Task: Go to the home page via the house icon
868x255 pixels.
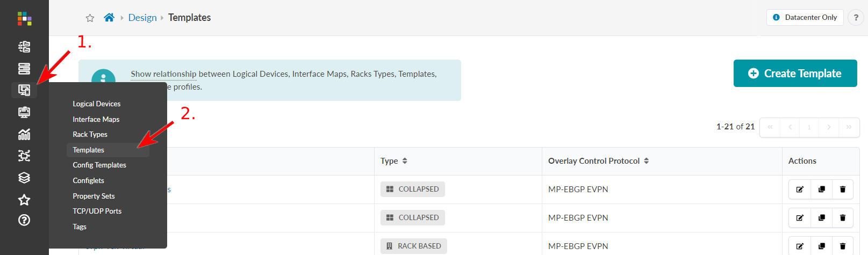Action: 109,18
